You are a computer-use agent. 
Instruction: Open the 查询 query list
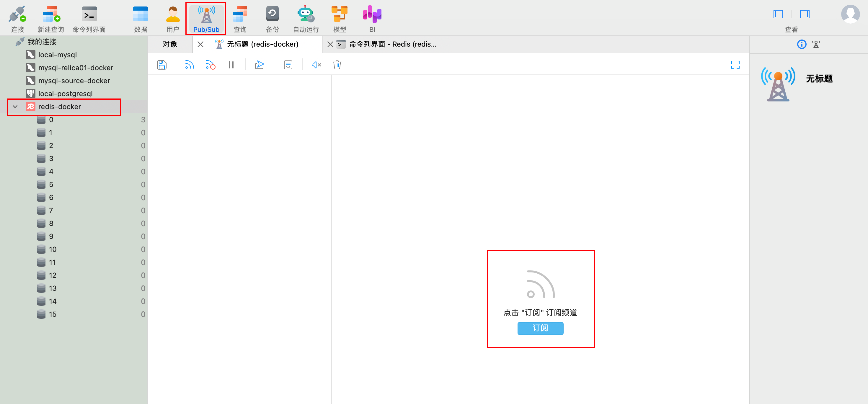[x=240, y=19]
